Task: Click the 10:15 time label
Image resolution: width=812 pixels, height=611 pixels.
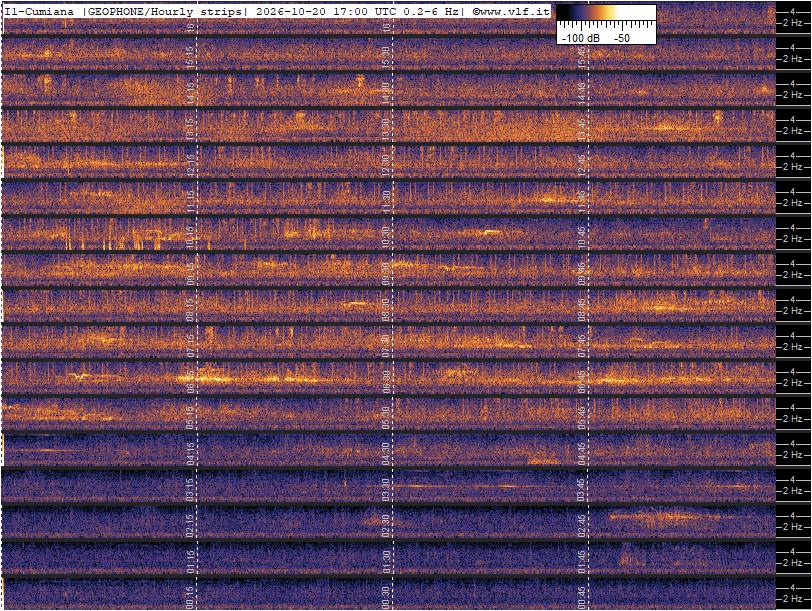Action: [x=190, y=238]
